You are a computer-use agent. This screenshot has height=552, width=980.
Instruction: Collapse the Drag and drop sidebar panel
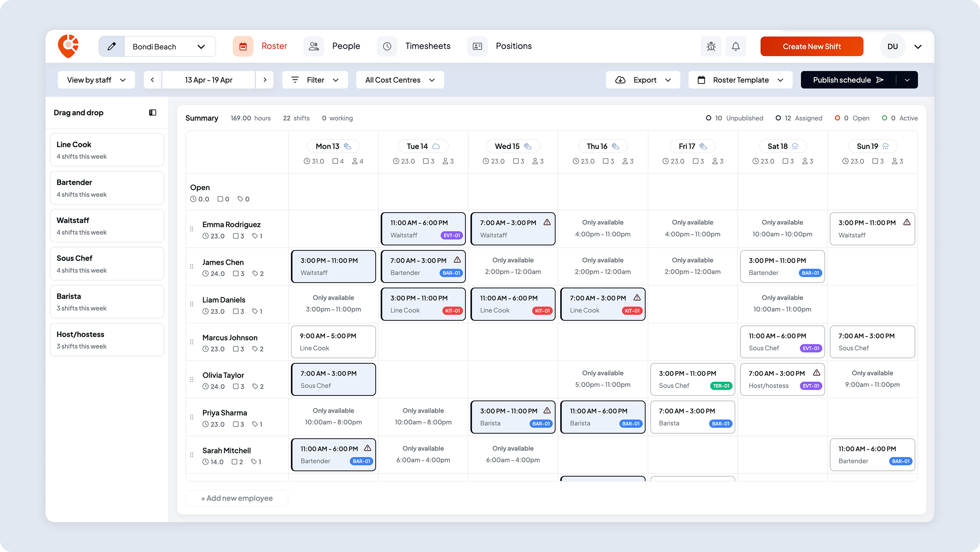click(x=153, y=112)
